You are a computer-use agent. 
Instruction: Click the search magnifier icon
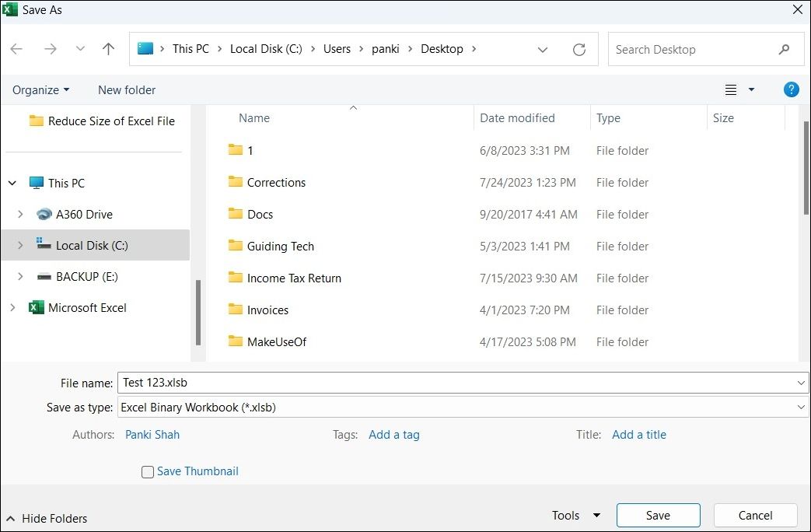pyautogui.click(x=784, y=50)
